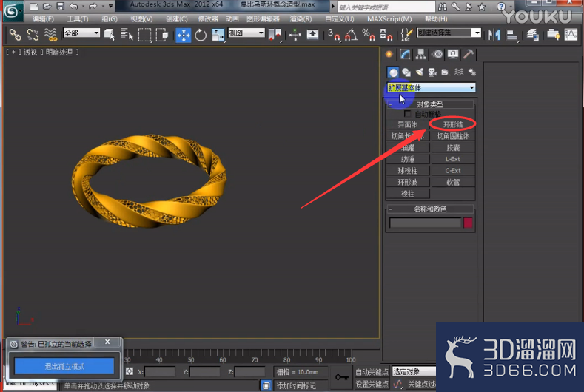This screenshot has height=392, width=584.
Task: Open the 视图 reference coordinate dropdown
Action: click(246, 33)
